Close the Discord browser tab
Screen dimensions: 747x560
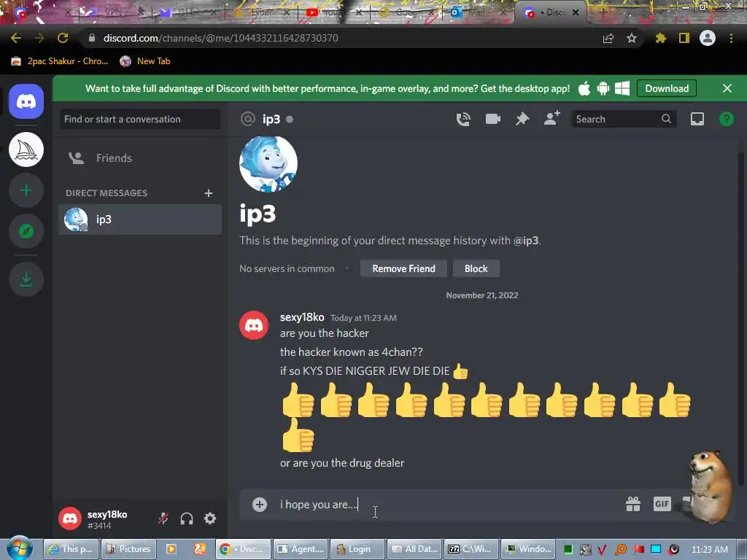point(576,13)
